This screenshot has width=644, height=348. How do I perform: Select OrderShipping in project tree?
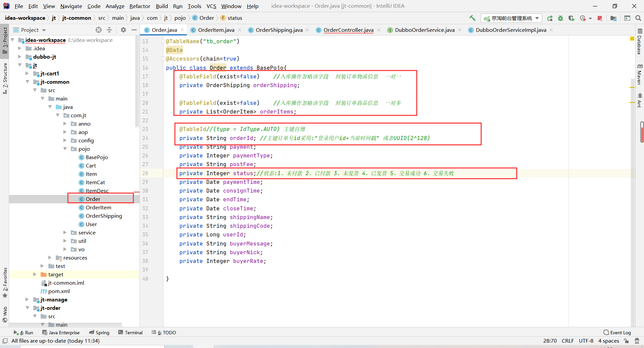pyautogui.click(x=104, y=216)
